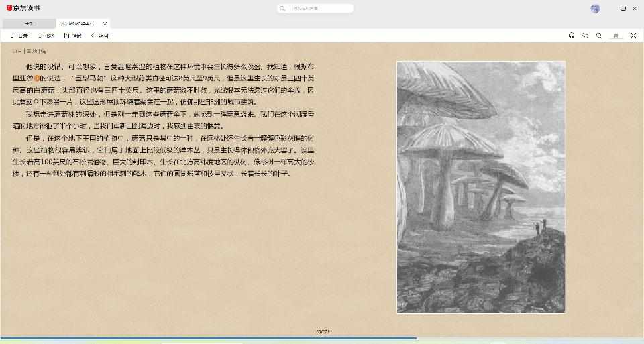Open the user avatar profile
The image size is (644, 344).
(x=595, y=9)
